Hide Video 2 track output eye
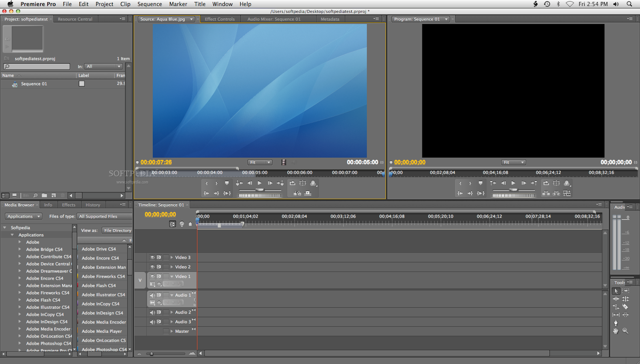 tap(152, 267)
